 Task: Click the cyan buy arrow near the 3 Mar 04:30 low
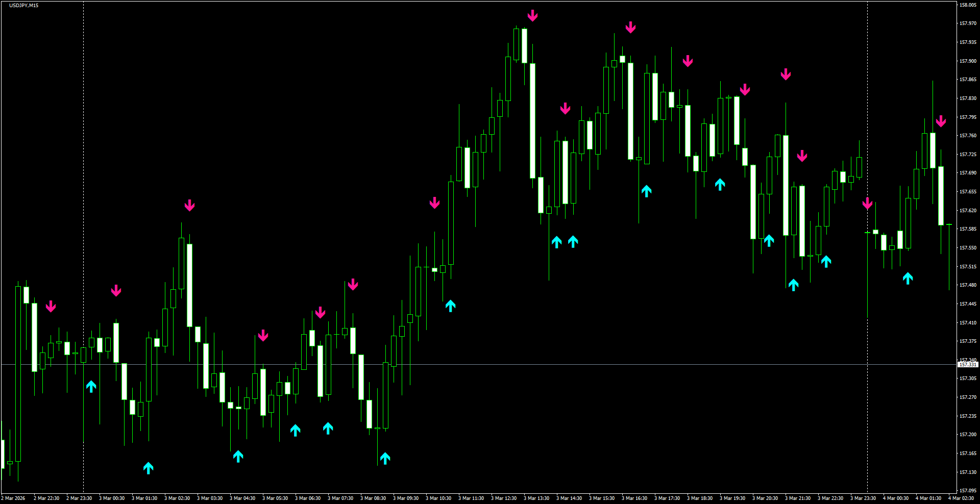[238, 457]
